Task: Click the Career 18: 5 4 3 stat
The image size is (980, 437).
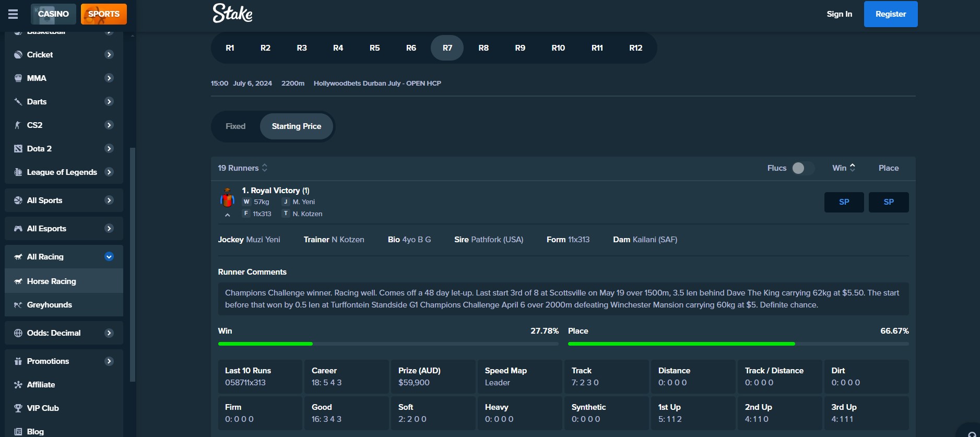Action: coord(346,376)
